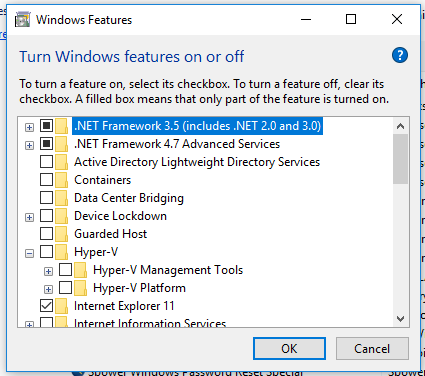The image size is (425, 376).
Task: Click folder icon beside .NET Framework 3.5
Action: (x=61, y=126)
